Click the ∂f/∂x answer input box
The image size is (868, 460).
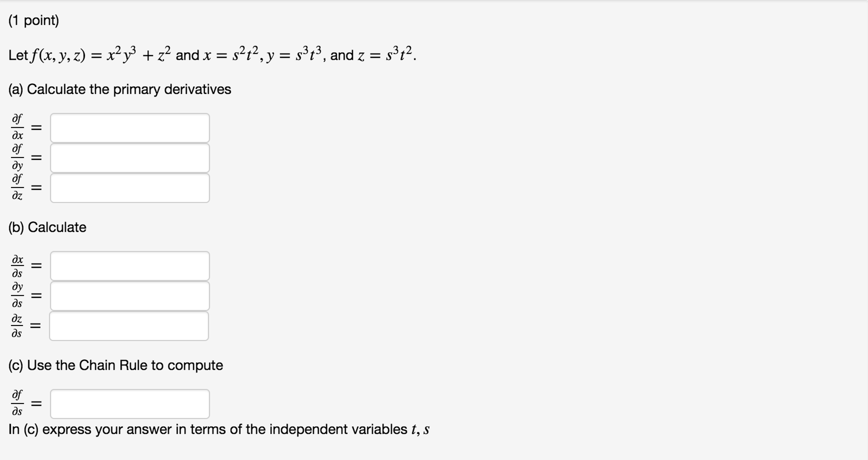click(x=130, y=128)
